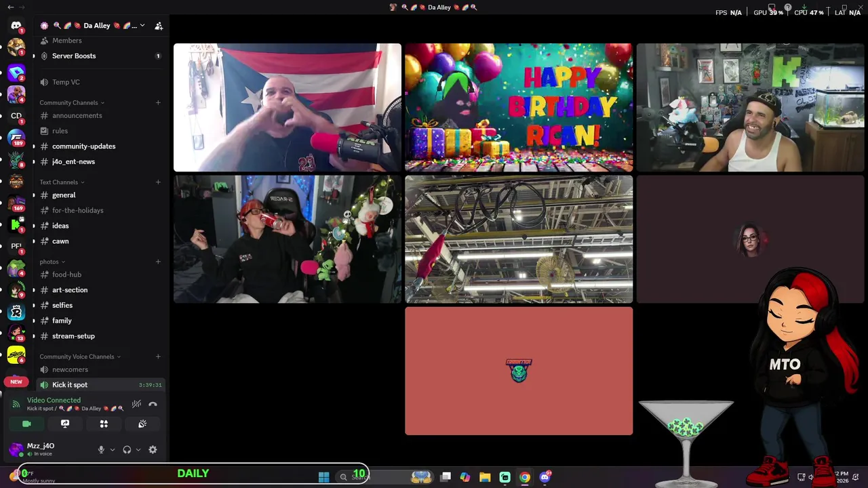Focus the Happy Birthday Rican video tile

pyautogui.click(x=519, y=108)
